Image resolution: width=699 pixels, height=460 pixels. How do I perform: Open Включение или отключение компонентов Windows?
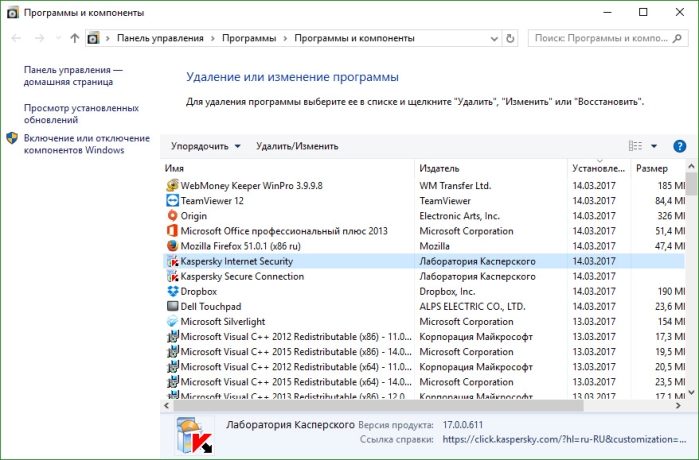click(x=87, y=144)
